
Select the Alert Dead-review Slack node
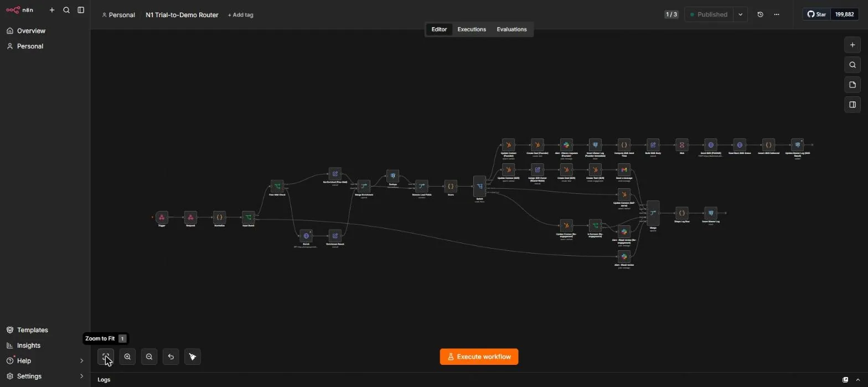624,256
